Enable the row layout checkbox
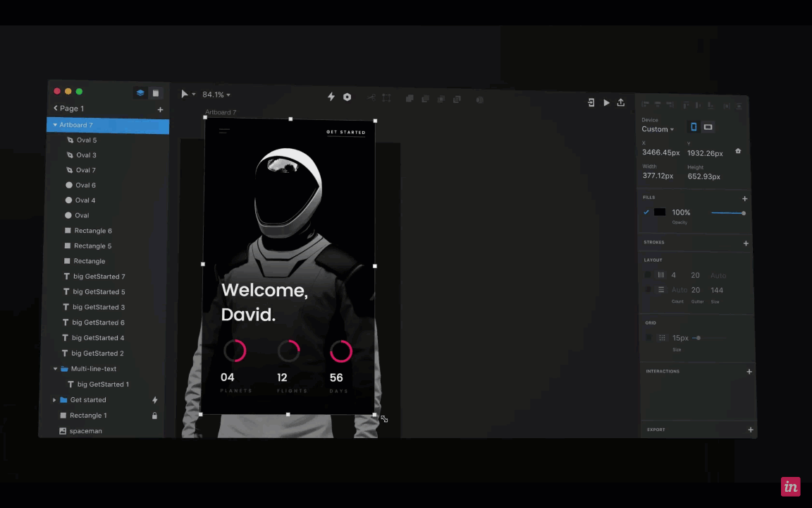 click(x=648, y=289)
